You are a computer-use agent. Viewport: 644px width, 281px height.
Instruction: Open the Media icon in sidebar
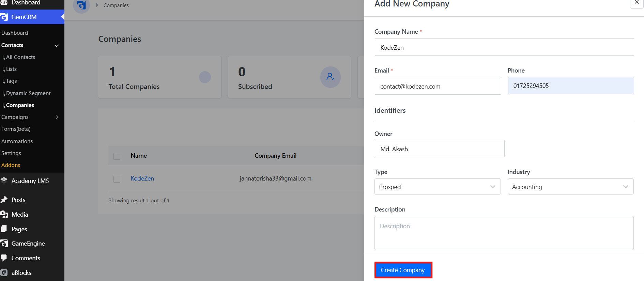[x=4, y=215]
